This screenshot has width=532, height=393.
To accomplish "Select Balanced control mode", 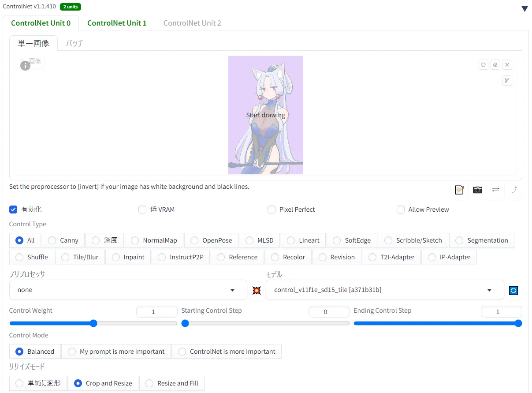I will (35, 352).
